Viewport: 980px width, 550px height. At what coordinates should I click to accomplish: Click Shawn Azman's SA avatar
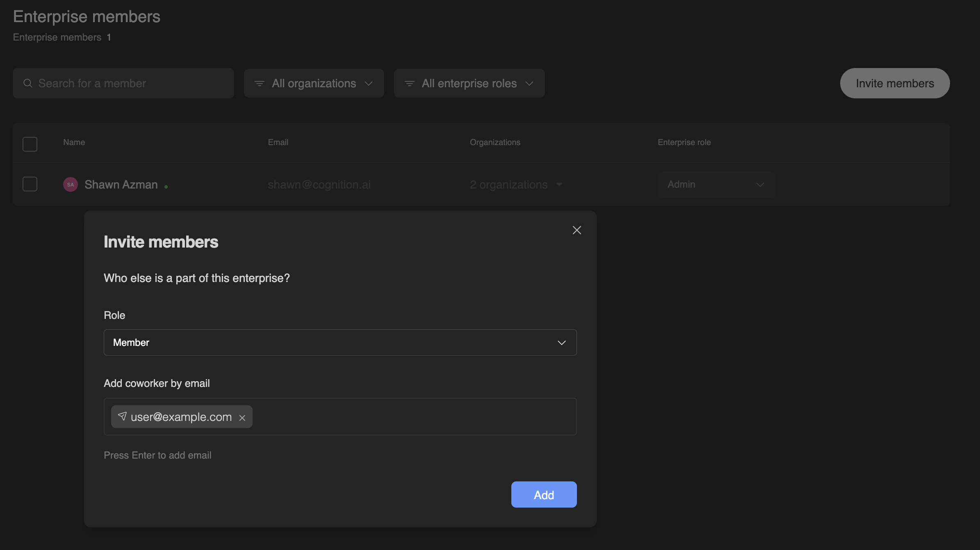(70, 184)
